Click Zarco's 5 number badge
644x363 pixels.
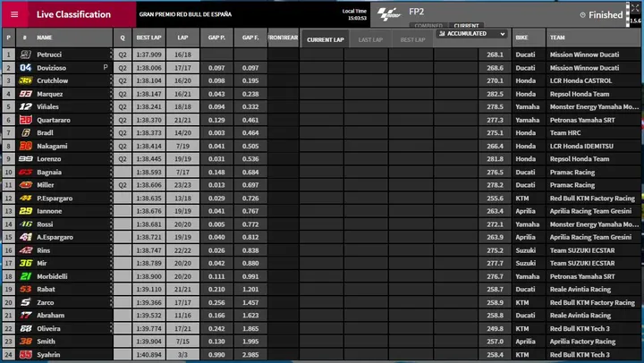(25, 302)
